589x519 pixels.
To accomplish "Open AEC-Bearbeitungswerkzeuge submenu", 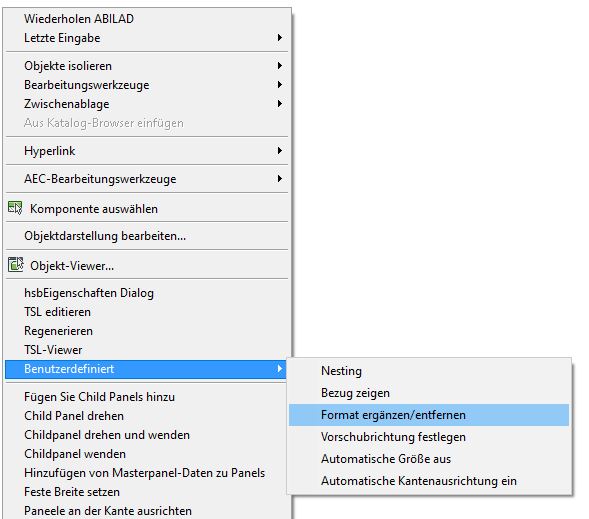I will coord(146,179).
